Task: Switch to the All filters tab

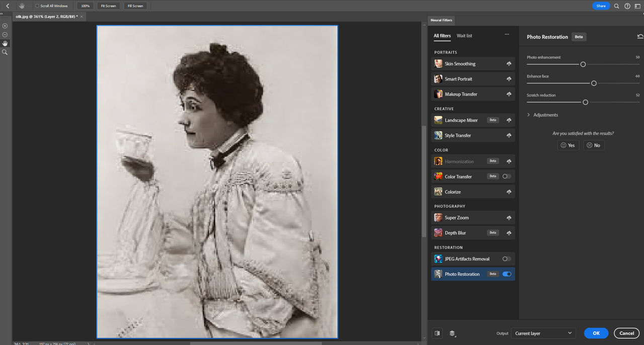Action: 442,36
